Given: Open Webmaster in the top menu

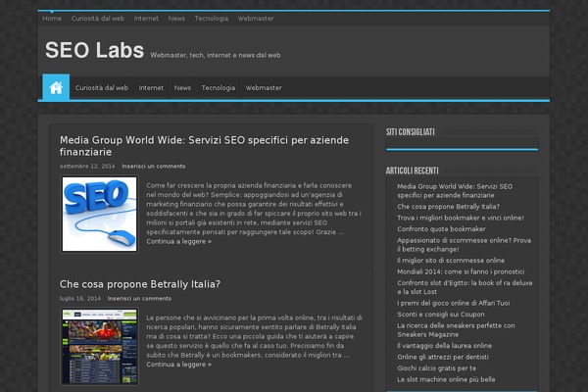Looking at the screenshot, I should tap(256, 19).
